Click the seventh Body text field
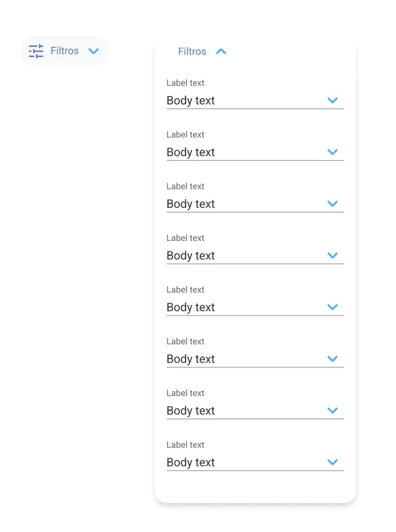The image size is (396, 532). (191, 411)
